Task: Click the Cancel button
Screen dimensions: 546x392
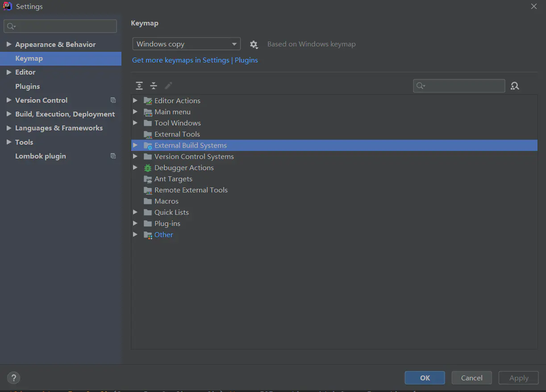Action: point(471,378)
